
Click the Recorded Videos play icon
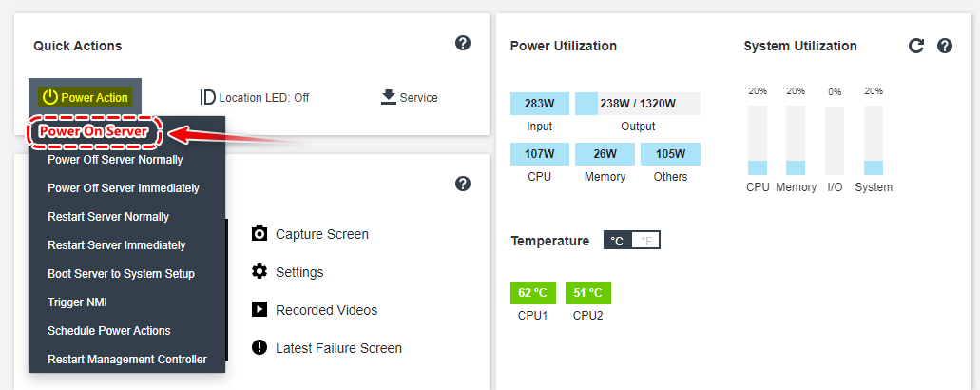click(x=259, y=310)
